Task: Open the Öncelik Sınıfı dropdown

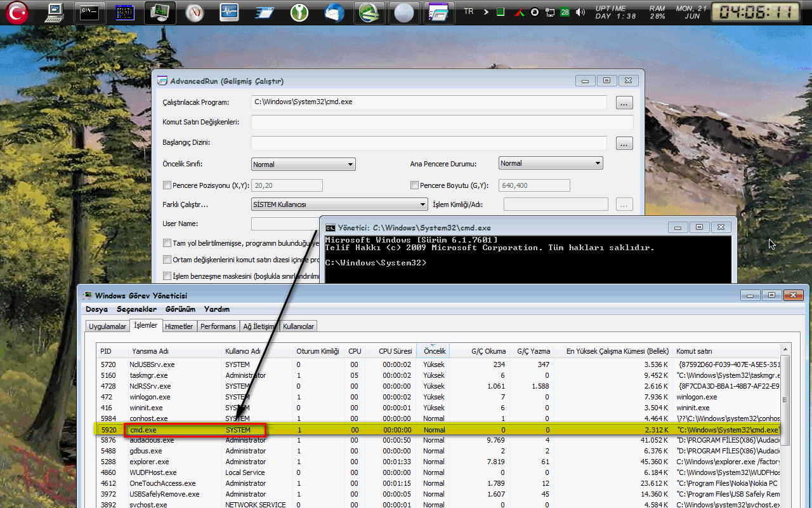Action: (x=304, y=164)
